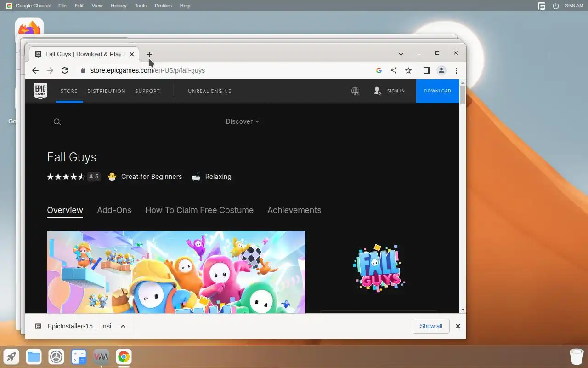Click the page scrollbar thumb
The image size is (588, 368).
[x=463, y=95]
